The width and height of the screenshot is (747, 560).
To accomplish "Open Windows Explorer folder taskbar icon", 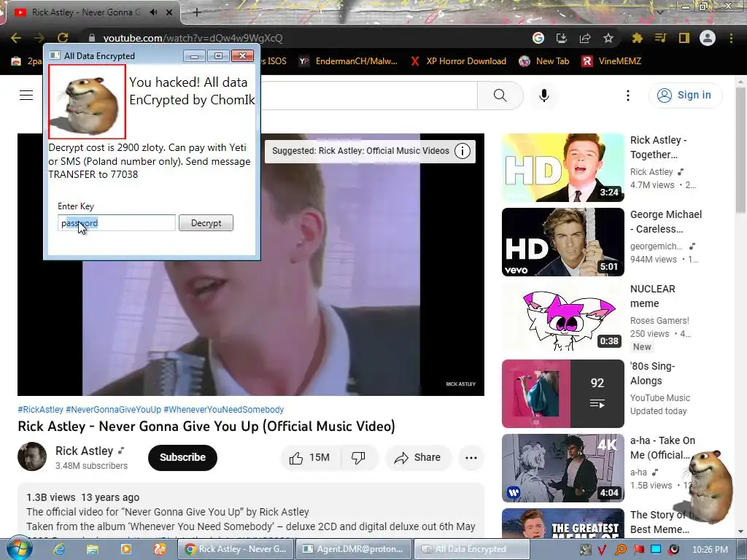I will (x=93, y=549).
